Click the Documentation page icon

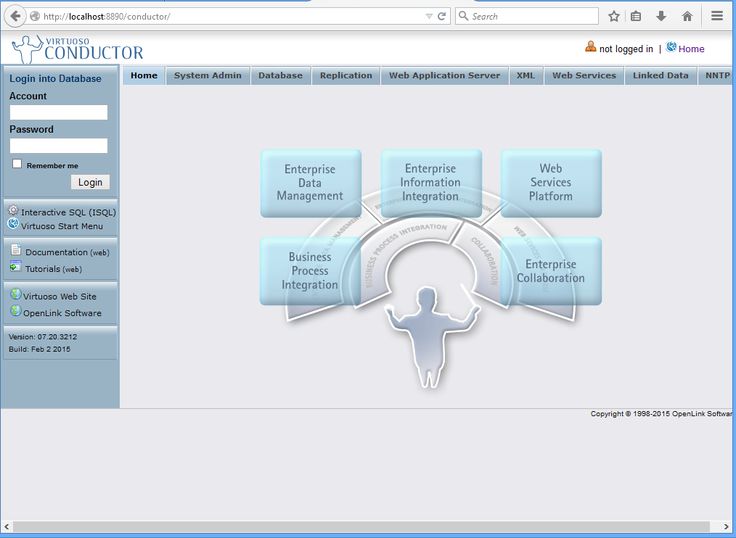pos(15,250)
